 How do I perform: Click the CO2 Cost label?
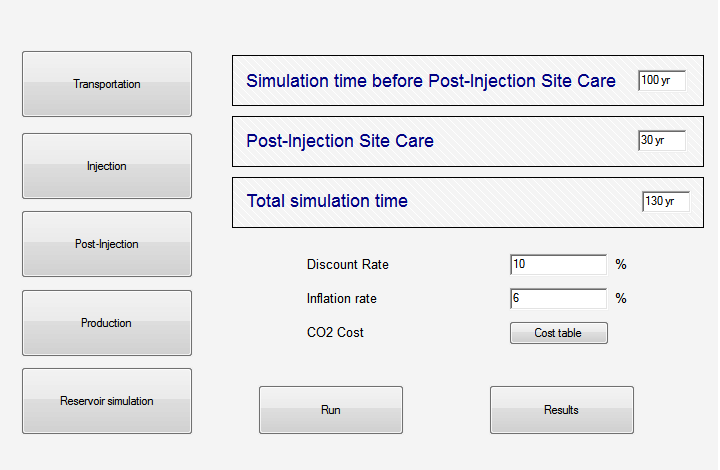pos(335,332)
